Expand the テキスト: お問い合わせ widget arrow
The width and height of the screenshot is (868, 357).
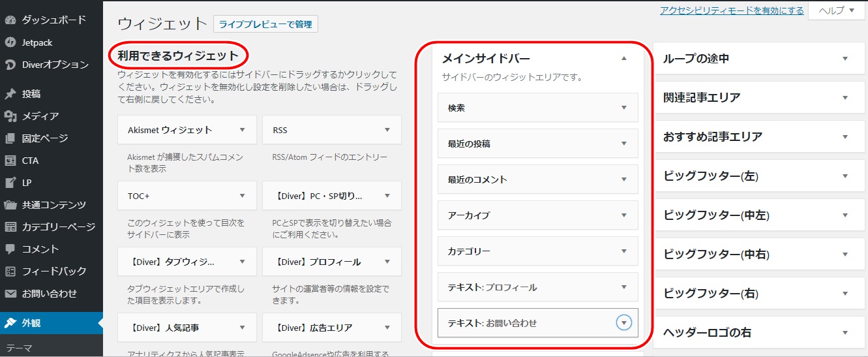(x=624, y=323)
